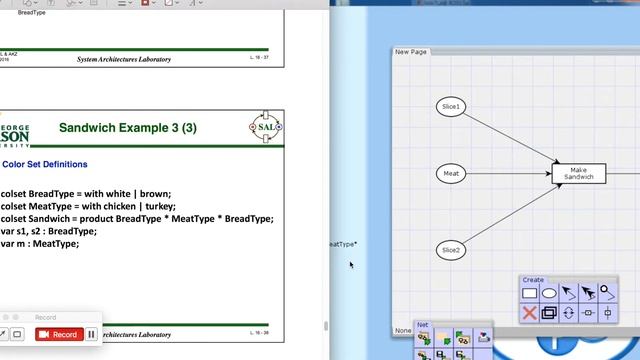The image size is (640, 360).
Task: Select the single-arrow arc tool
Action: tap(569, 293)
